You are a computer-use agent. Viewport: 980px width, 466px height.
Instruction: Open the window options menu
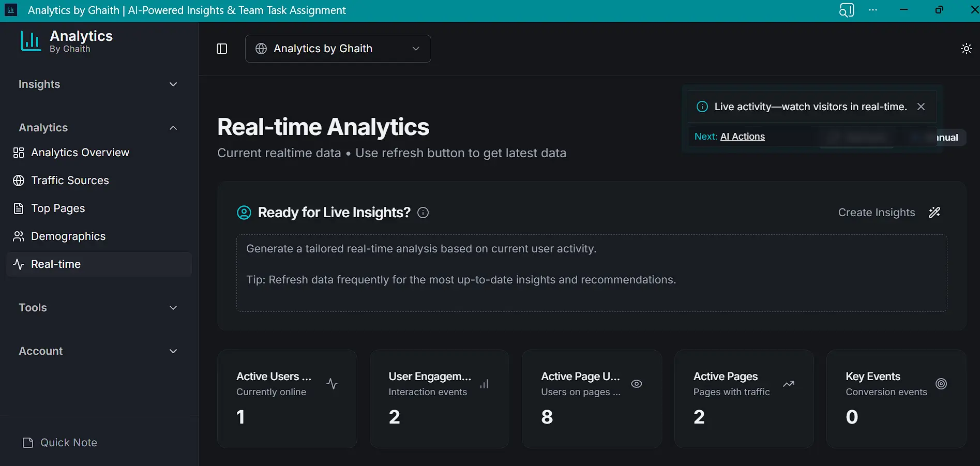(873, 10)
